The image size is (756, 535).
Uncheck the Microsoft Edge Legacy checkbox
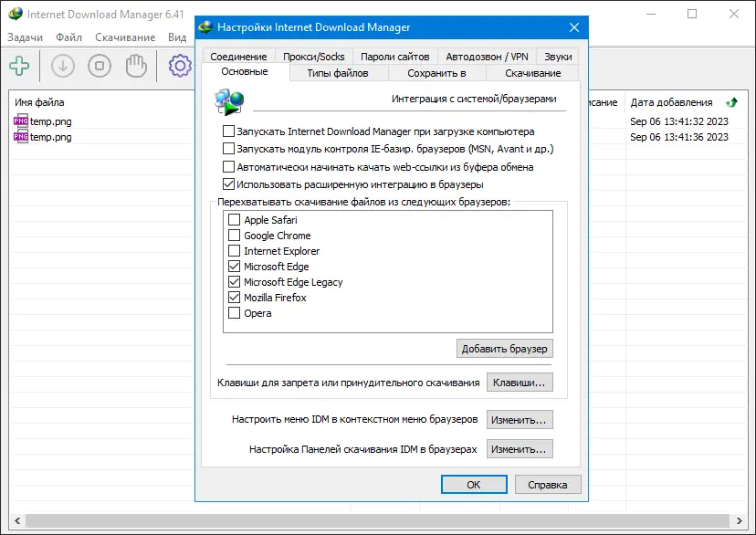[x=234, y=281]
